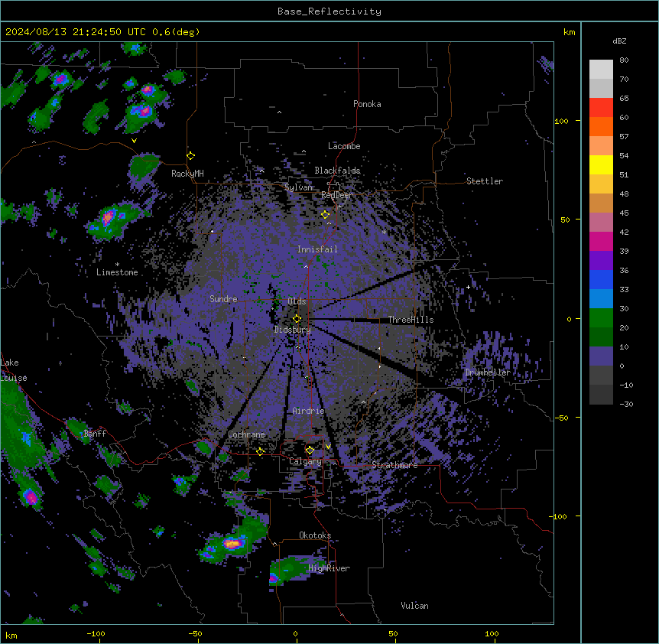Select the orange 60-57 dBZ legend swatch
This screenshot has height=644, width=659.
pyautogui.click(x=601, y=126)
